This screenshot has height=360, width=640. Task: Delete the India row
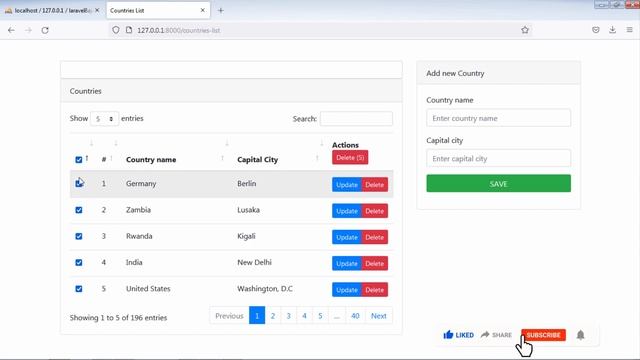(375, 264)
